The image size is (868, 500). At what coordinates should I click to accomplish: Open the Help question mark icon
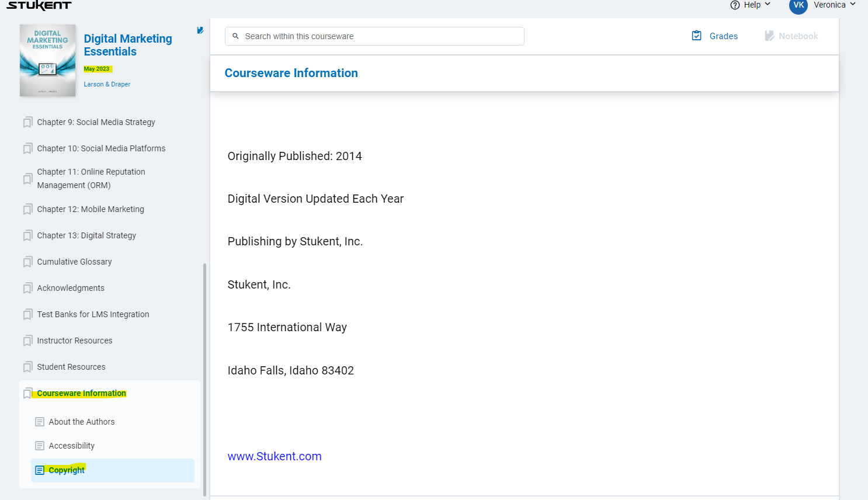click(735, 5)
